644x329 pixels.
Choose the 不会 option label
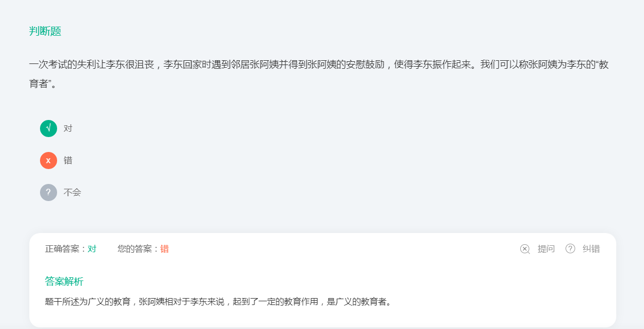tap(72, 192)
